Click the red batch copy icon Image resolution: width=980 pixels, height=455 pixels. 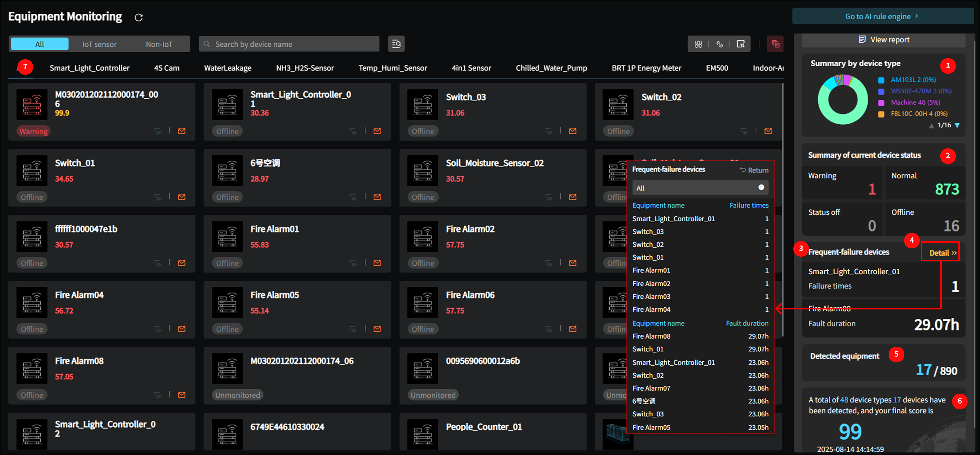click(x=775, y=44)
